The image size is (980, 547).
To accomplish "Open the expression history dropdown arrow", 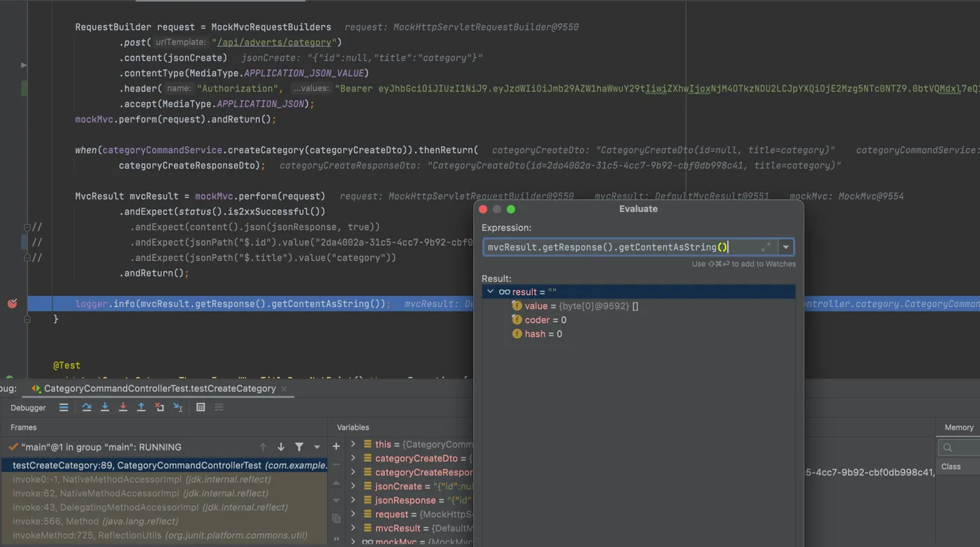I will tap(786, 247).
